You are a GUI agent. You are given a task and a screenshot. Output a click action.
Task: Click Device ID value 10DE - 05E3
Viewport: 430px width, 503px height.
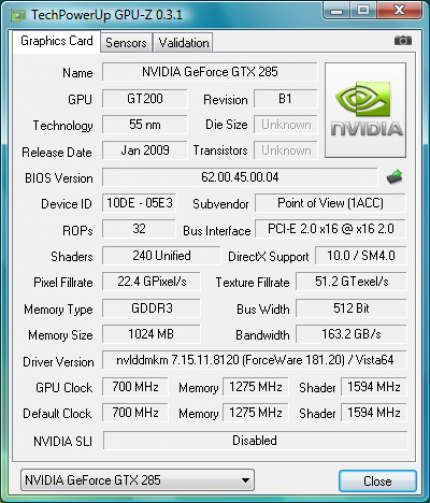pyautogui.click(x=139, y=203)
